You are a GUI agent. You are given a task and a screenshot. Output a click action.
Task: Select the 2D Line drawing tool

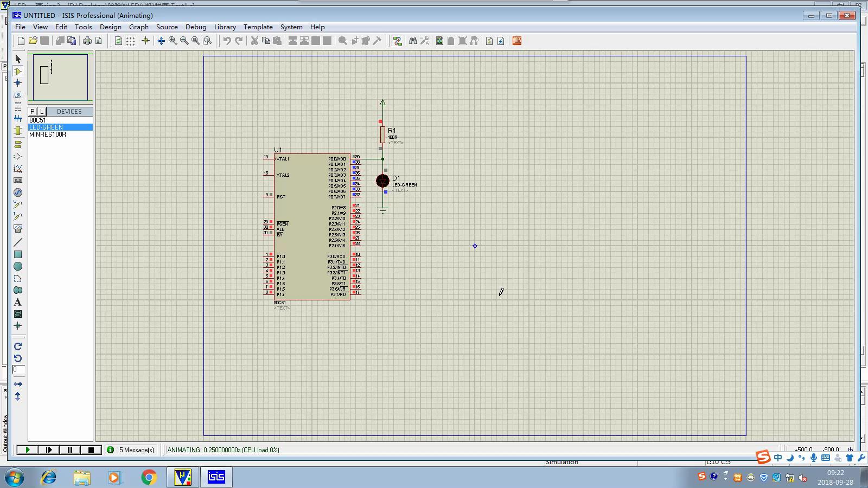18,242
